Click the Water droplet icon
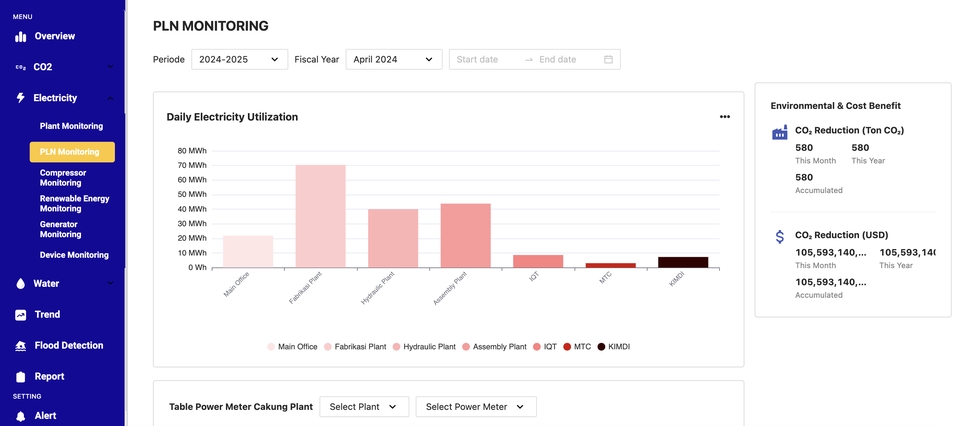 click(x=21, y=283)
